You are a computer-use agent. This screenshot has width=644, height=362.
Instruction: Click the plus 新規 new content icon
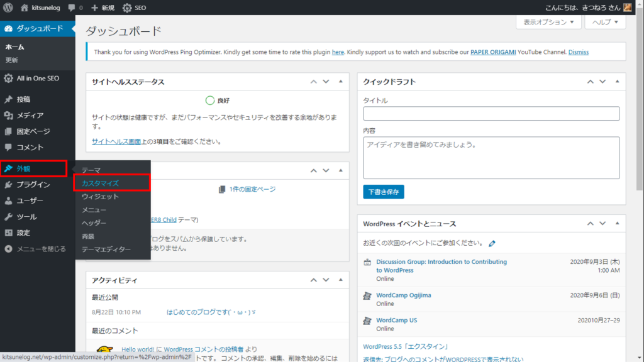(x=94, y=8)
